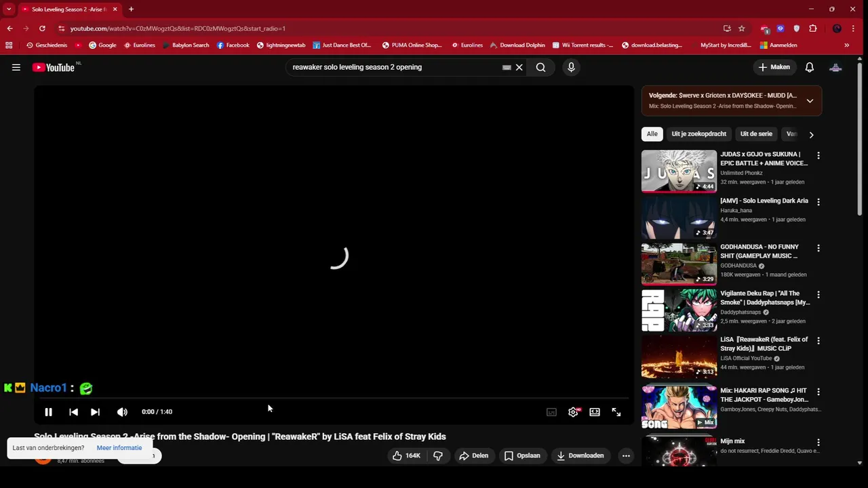Open the apps grid in bookmarks bar
Image resolution: width=868 pixels, height=488 pixels.
click(x=9, y=45)
